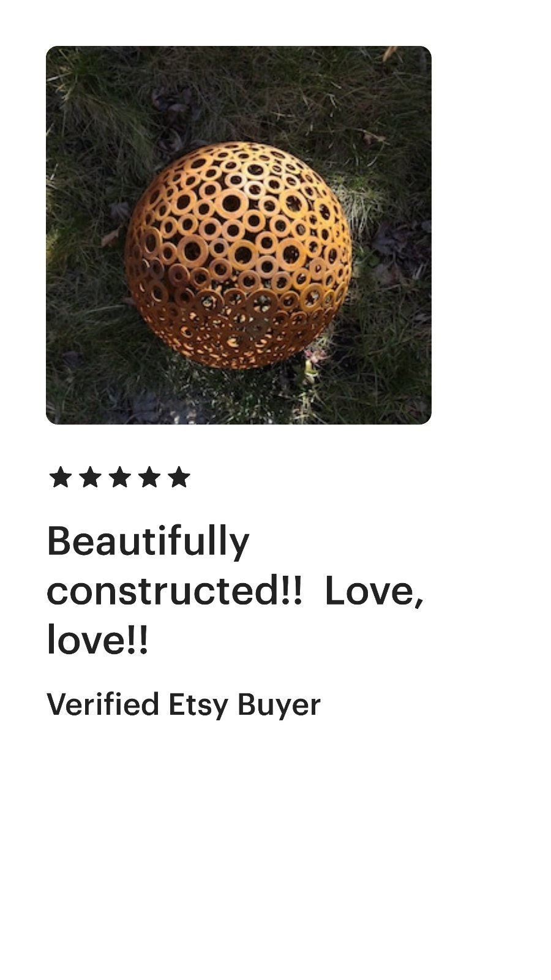551x980 pixels.
Task: Tap the final "love!!" line of review
Action: 97,640
